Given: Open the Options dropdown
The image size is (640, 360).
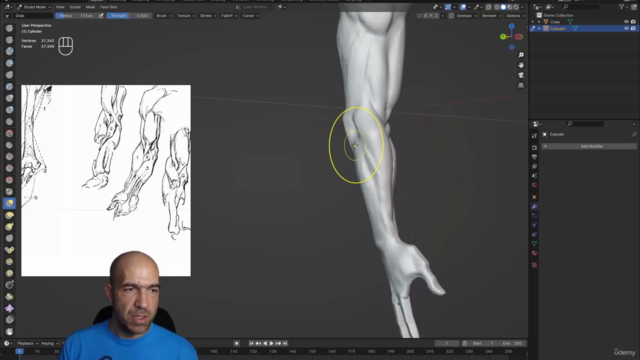Looking at the screenshot, I should [515, 16].
